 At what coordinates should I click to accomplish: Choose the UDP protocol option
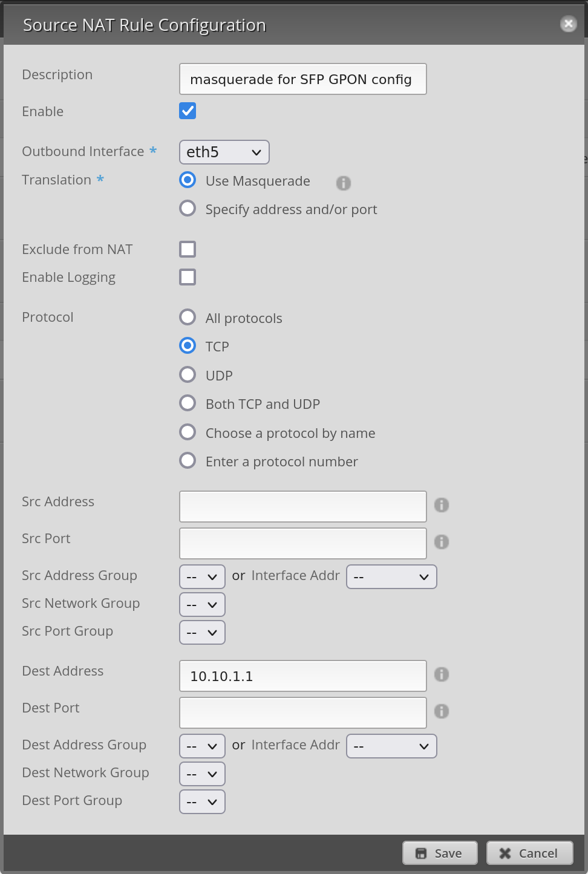[188, 374]
